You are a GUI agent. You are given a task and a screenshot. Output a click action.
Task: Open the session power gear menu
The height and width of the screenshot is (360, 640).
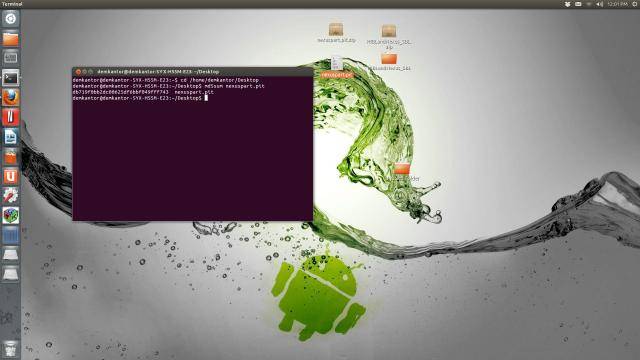click(x=635, y=4)
